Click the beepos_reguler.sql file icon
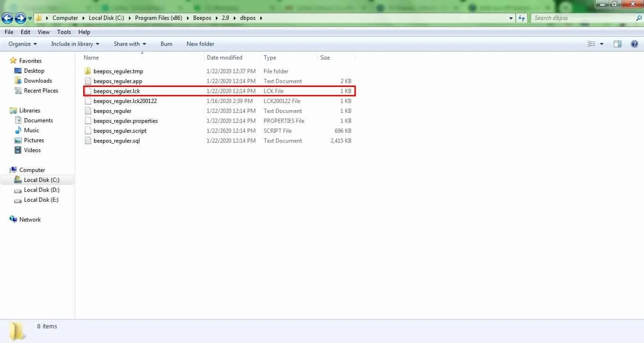 click(87, 141)
